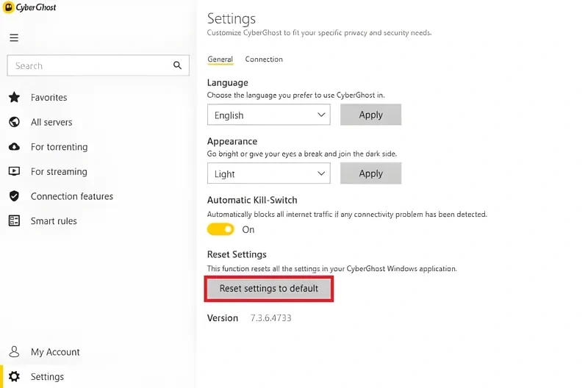Open the Light appearance dropdown

click(x=268, y=173)
